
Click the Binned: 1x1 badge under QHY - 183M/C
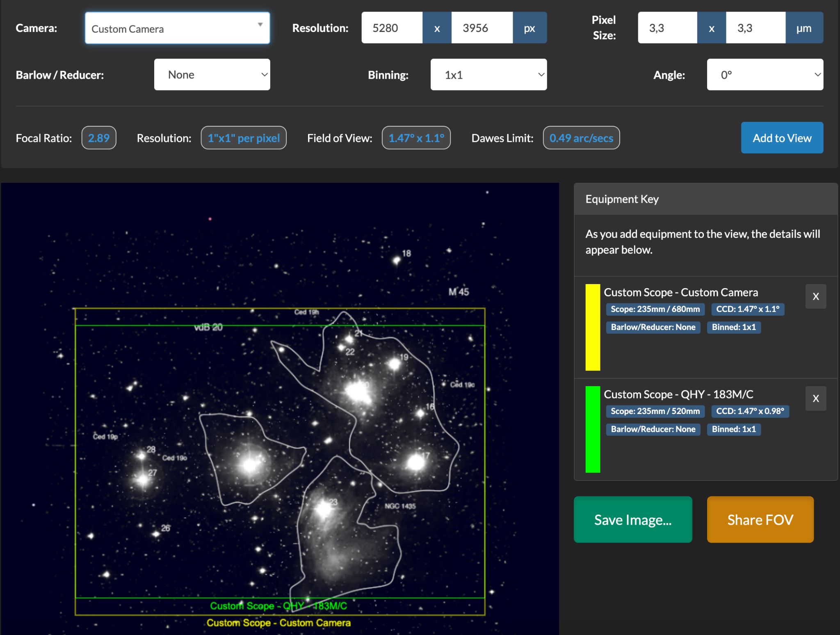(x=734, y=429)
